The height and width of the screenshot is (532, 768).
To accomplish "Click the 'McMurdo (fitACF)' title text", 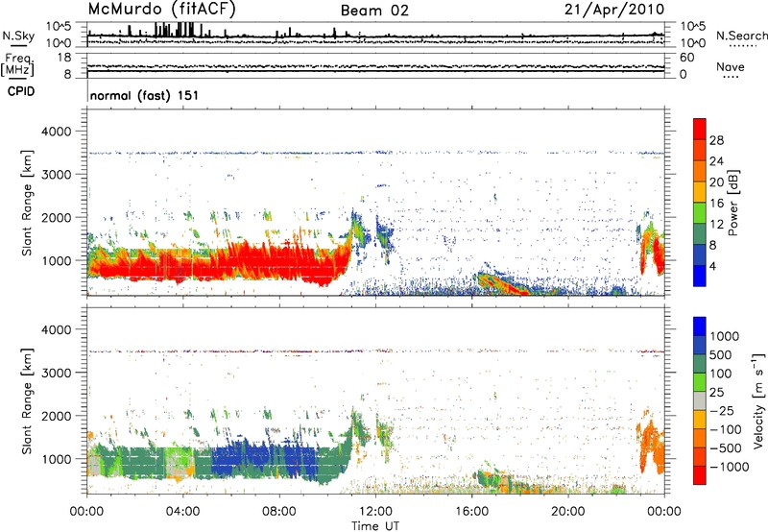I will point(161,10).
